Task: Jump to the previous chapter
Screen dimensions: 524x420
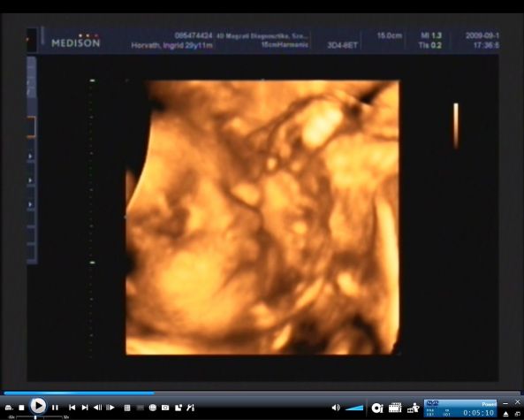Action: (x=72, y=408)
